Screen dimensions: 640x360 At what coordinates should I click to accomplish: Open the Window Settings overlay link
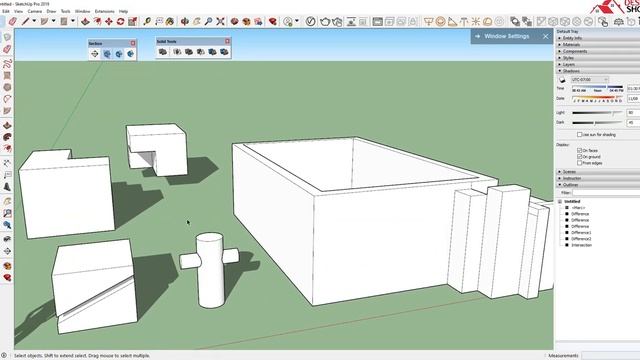coord(507,36)
